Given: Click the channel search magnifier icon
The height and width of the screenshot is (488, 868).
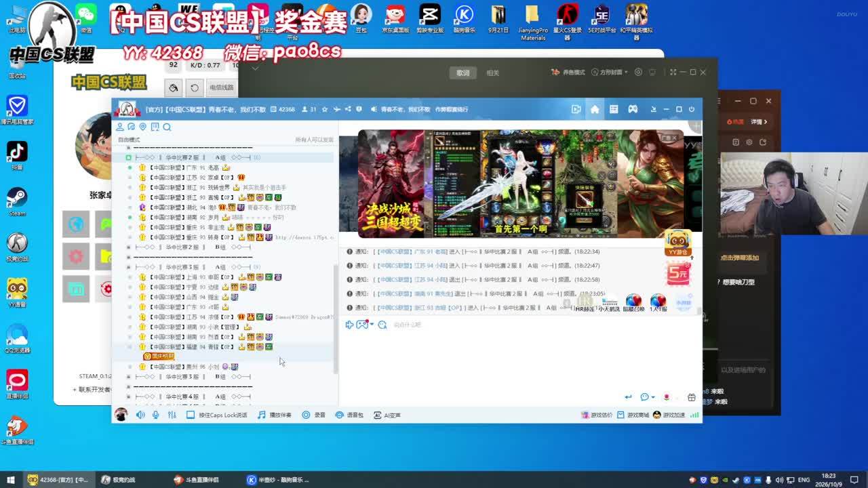Looking at the screenshot, I should pos(167,127).
